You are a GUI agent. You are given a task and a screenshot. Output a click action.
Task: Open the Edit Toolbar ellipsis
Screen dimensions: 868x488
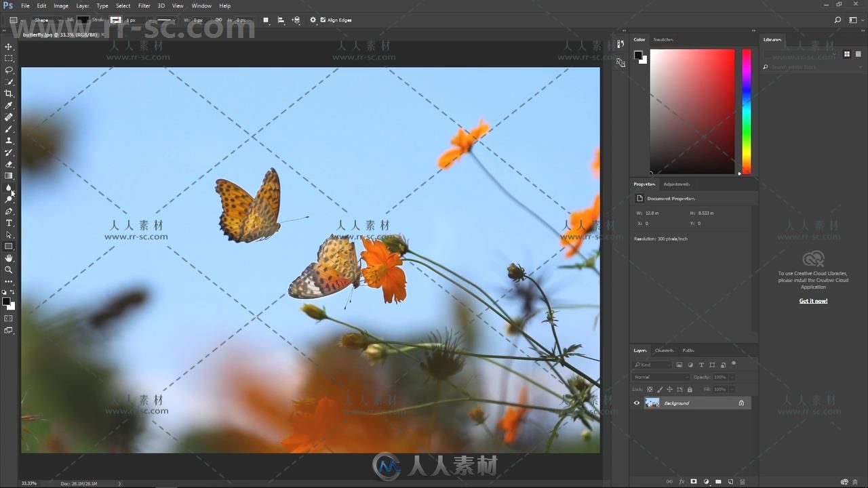9,281
